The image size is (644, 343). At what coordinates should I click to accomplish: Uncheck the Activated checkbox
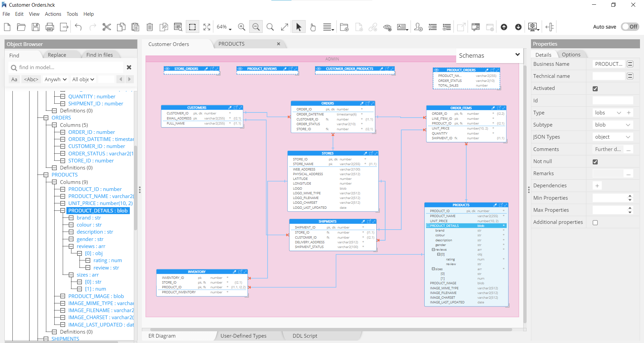pyautogui.click(x=595, y=89)
